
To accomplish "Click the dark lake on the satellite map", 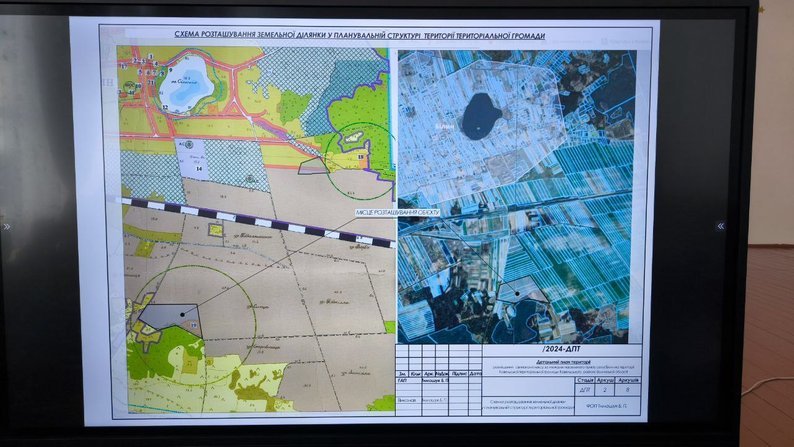I will (x=478, y=108).
